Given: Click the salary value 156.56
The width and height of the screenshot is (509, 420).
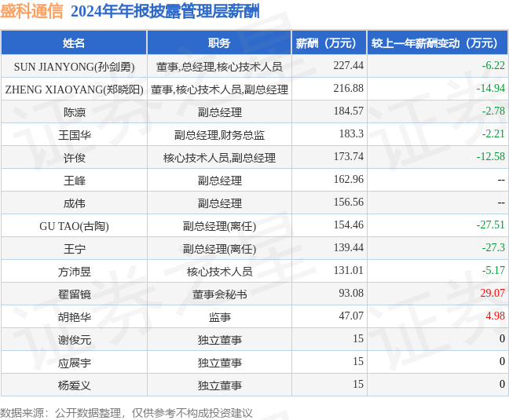Looking at the screenshot, I should pyautogui.click(x=348, y=202).
